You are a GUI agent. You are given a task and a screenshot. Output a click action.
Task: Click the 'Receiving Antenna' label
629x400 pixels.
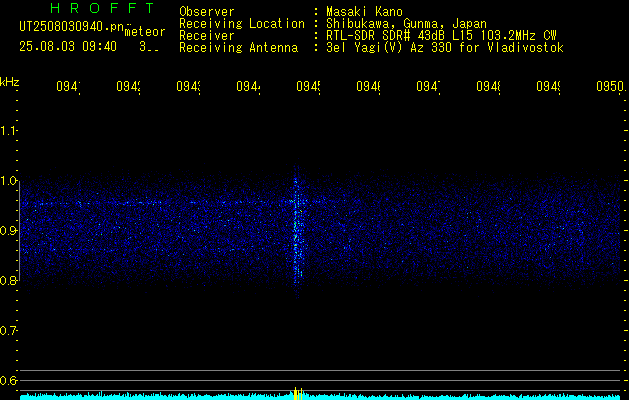[238, 48]
